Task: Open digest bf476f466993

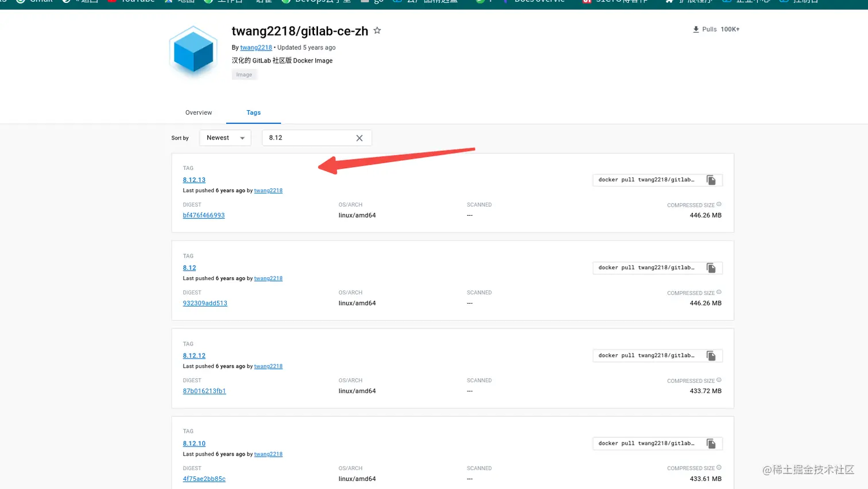Action: point(204,215)
